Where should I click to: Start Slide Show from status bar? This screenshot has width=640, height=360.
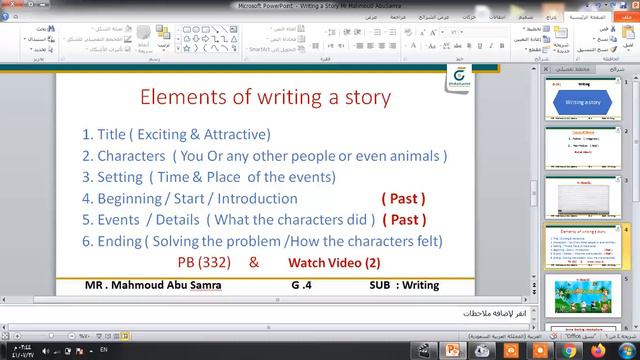(x=99, y=336)
